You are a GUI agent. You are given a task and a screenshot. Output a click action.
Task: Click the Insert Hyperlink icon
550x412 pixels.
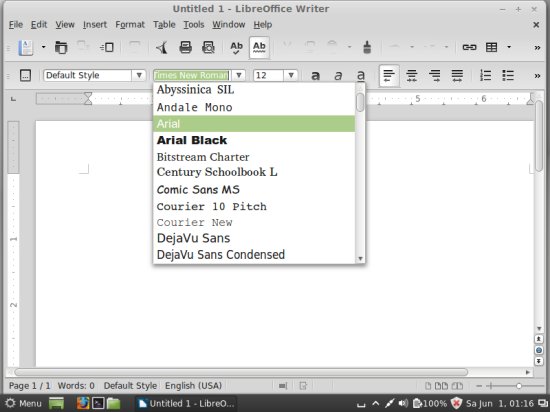click(469, 47)
